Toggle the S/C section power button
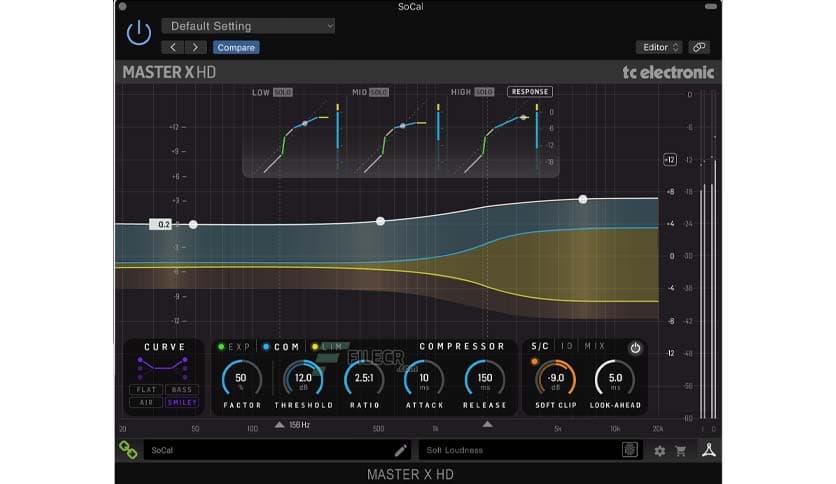 [635, 348]
